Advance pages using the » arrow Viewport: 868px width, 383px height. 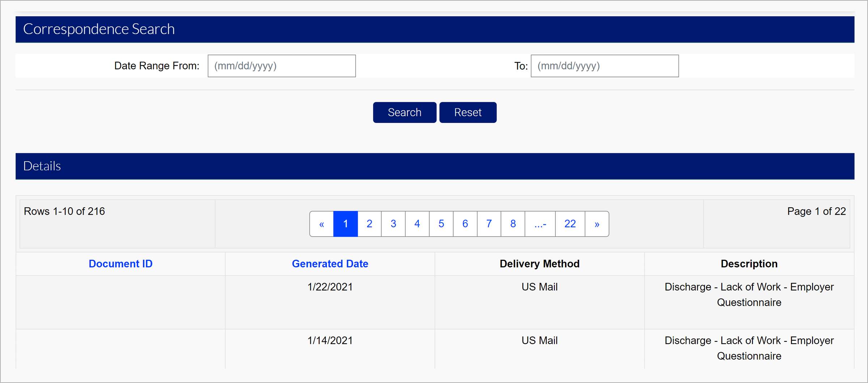597,224
